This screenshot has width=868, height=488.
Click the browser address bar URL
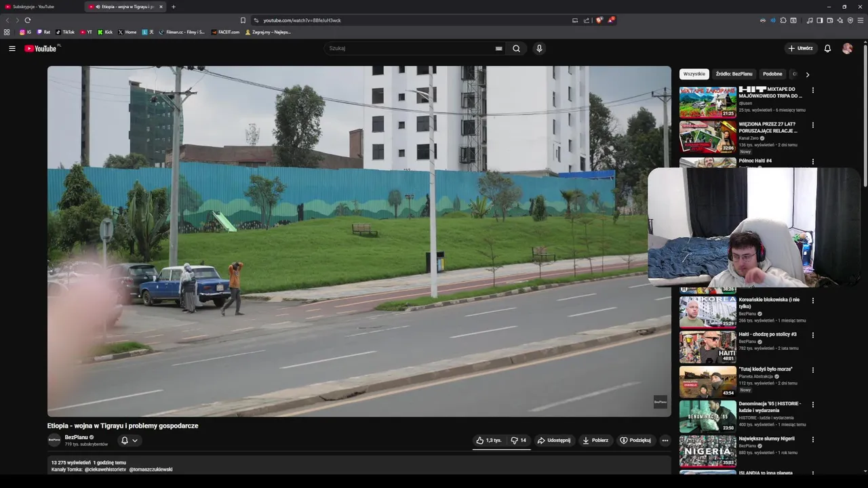click(x=302, y=20)
